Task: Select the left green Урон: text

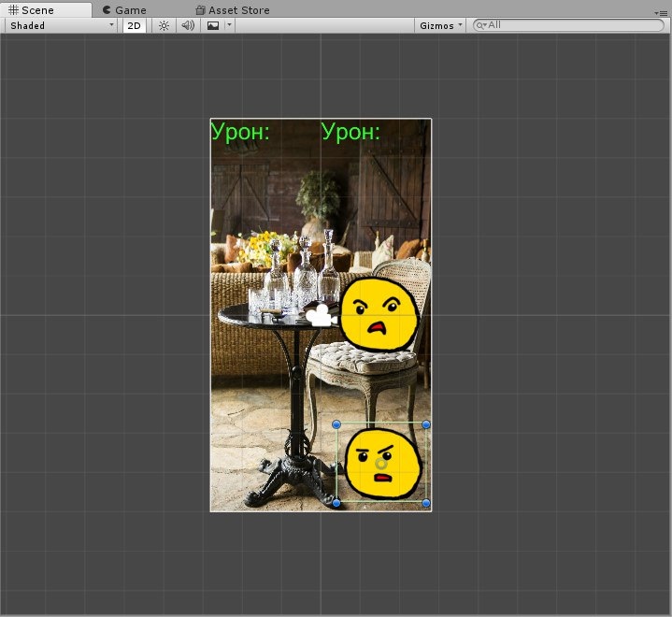Action: 240,132
